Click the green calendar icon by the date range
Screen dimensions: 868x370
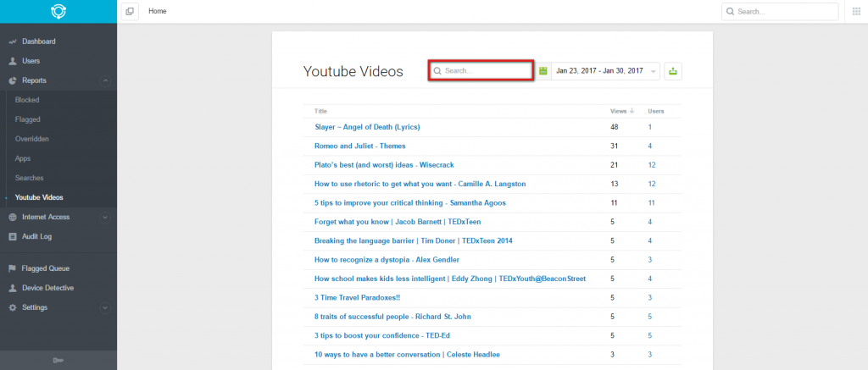543,71
